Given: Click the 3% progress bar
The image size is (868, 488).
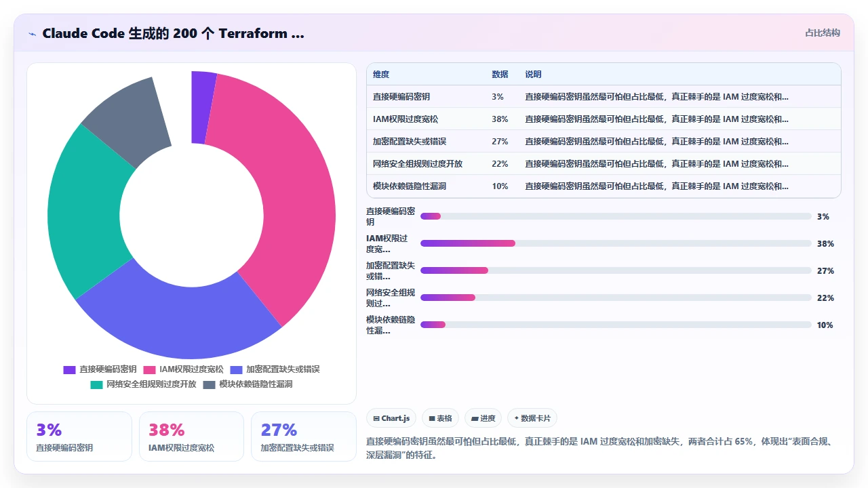Looking at the screenshot, I should 616,216.
